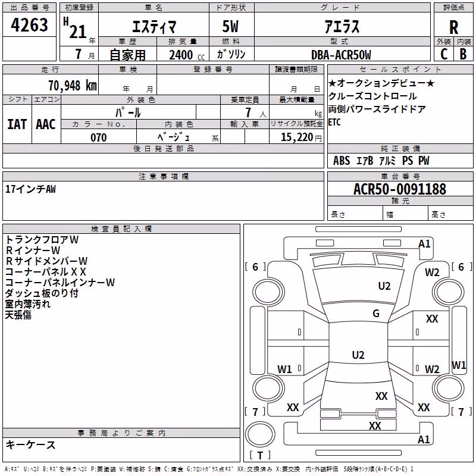Click the XX mark on left rear quarter
476x476 pixels.
[x=293, y=408]
